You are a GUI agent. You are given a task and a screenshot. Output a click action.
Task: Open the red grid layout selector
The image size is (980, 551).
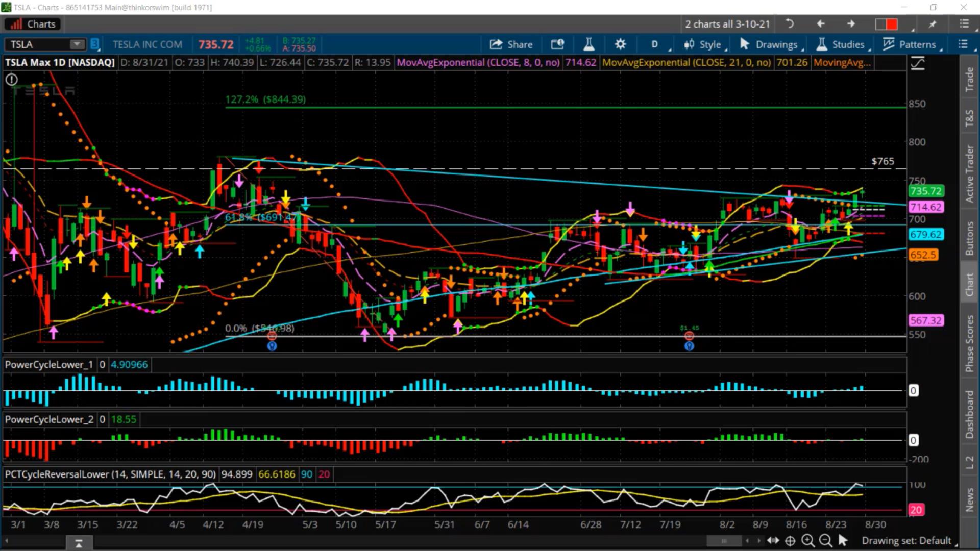click(887, 24)
